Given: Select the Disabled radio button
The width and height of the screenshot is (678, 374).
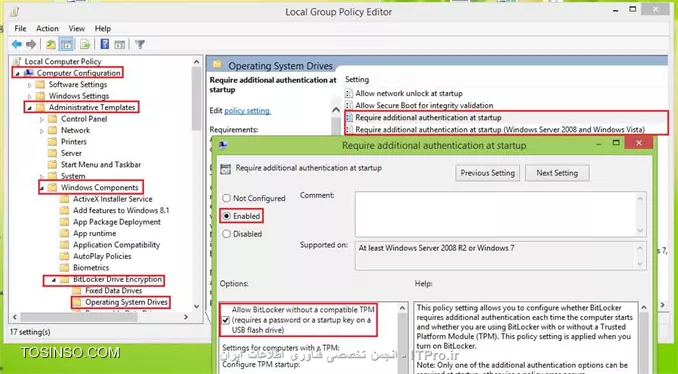Looking at the screenshot, I should coord(227,234).
